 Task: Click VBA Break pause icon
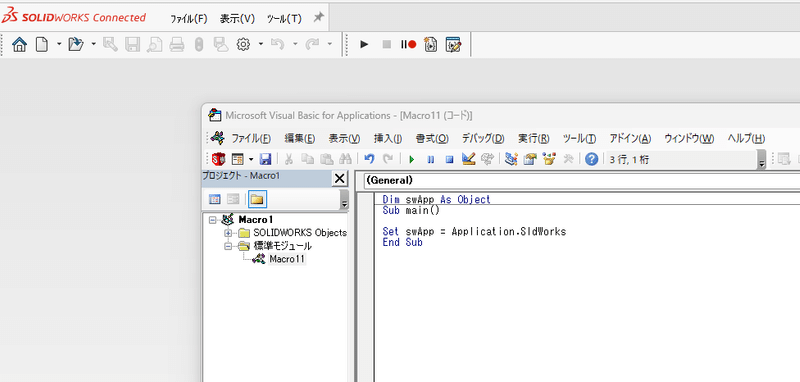pos(431,160)
